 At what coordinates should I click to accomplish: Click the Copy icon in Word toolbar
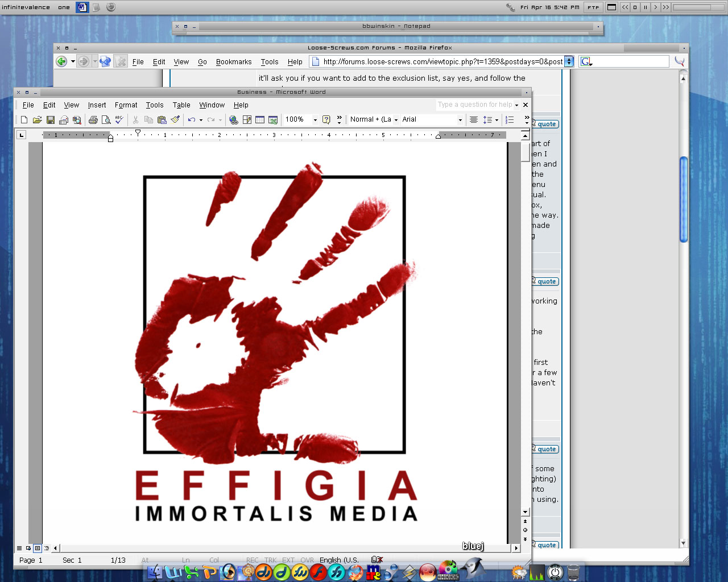(x=148, y=120)
